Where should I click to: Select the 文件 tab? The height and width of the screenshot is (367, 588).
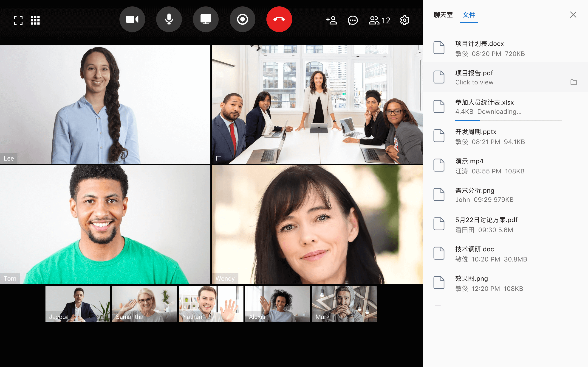(469, 15)
